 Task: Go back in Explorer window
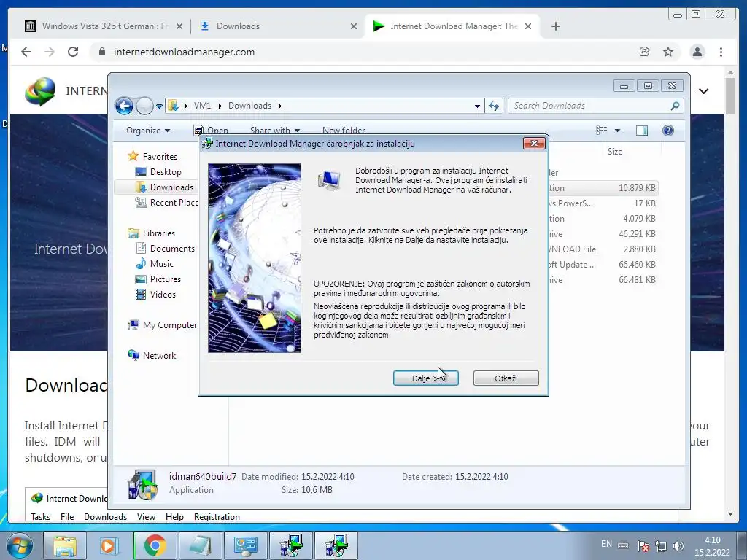(124, 106)
